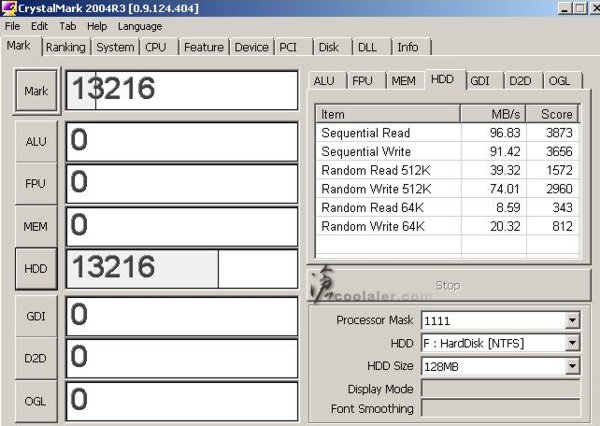Open the Edit menu
Viewport: 600px width, 426px height.
pos(39,26)
